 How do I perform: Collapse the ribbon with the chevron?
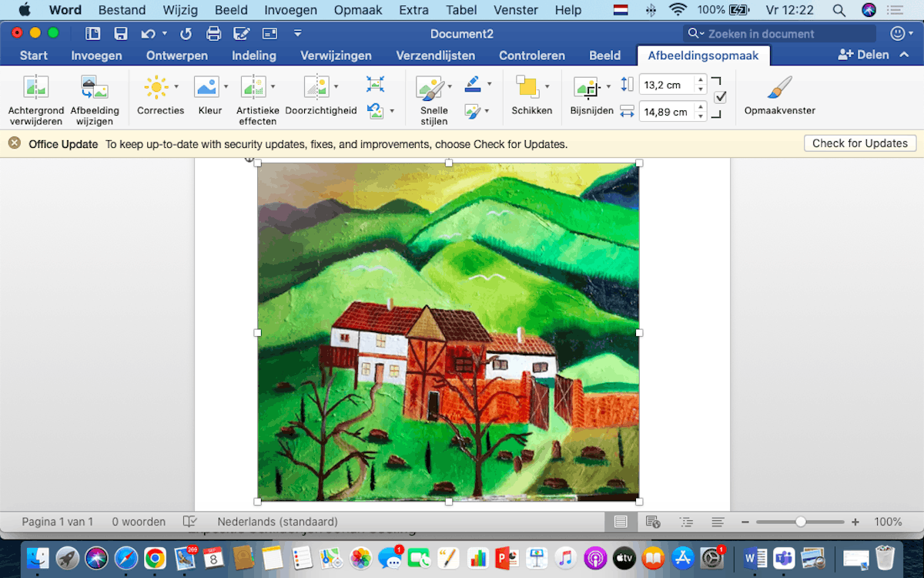click(x=902, y=55)
